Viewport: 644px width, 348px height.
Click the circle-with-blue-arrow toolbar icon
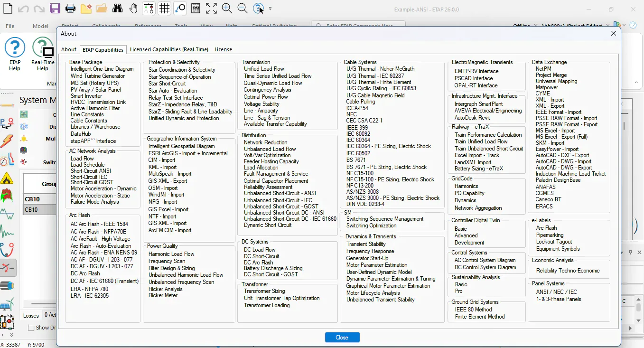180,8
